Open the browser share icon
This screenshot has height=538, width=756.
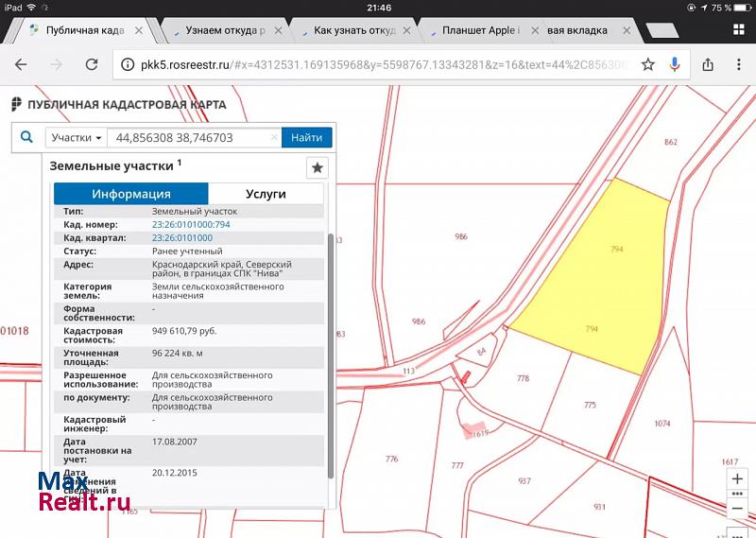pos(707,65)
